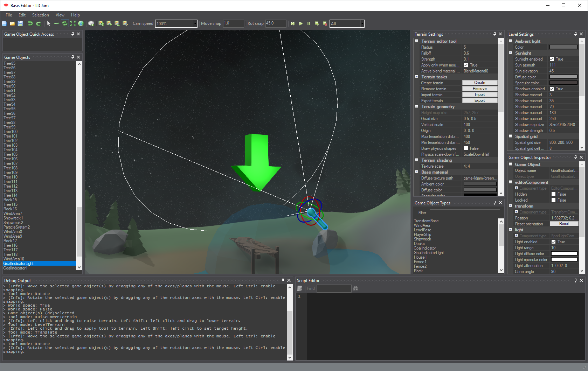Select the pointer selection tool

point(49,23)
